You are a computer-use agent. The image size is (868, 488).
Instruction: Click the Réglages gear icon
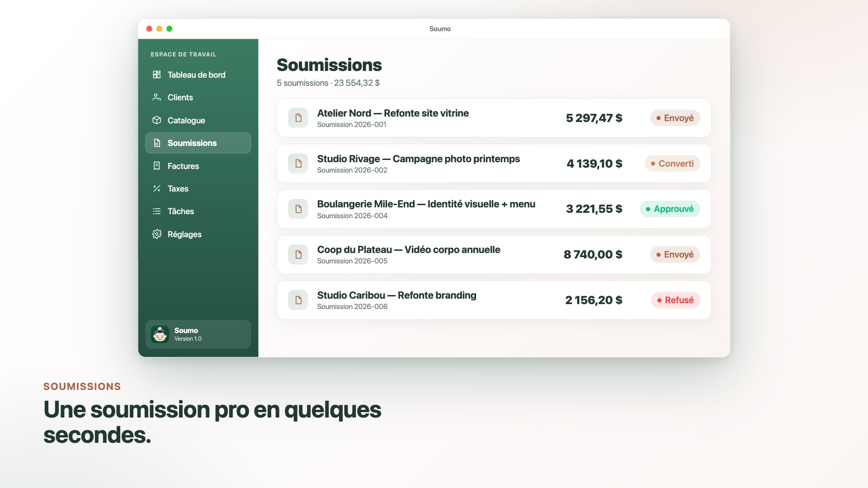coord(156,234)
